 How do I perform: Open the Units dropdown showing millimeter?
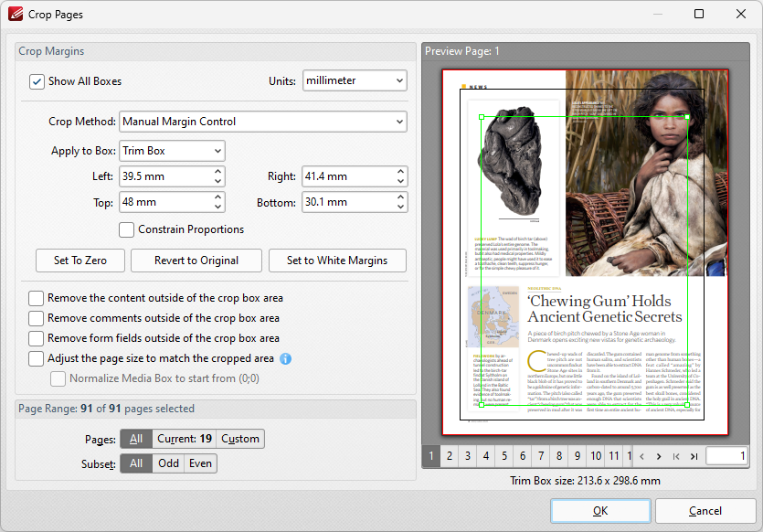click(x=355, y=80)
